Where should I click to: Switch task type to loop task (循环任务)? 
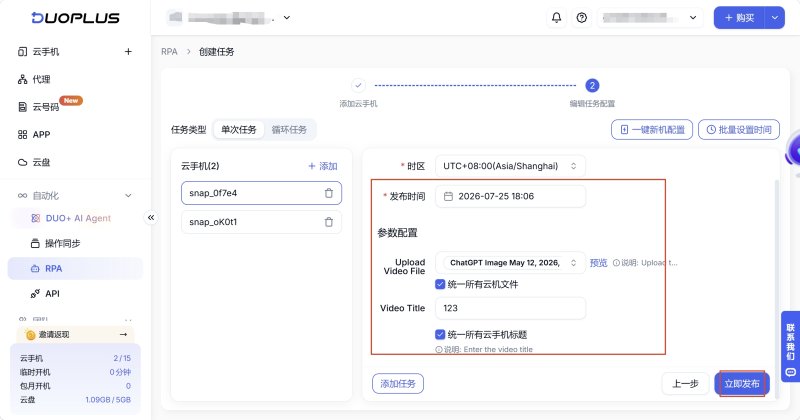[289, 130]
